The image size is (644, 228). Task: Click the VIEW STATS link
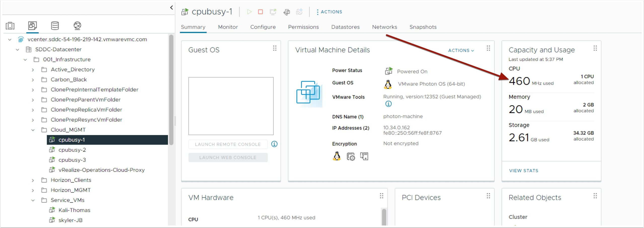point(524,170)
